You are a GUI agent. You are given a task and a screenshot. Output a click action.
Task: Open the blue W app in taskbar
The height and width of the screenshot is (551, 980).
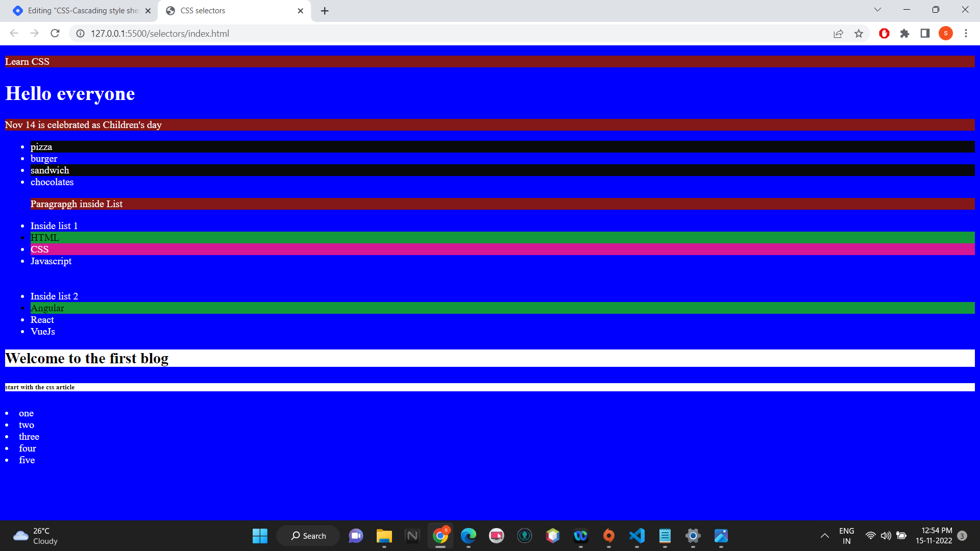click(580, 536)
